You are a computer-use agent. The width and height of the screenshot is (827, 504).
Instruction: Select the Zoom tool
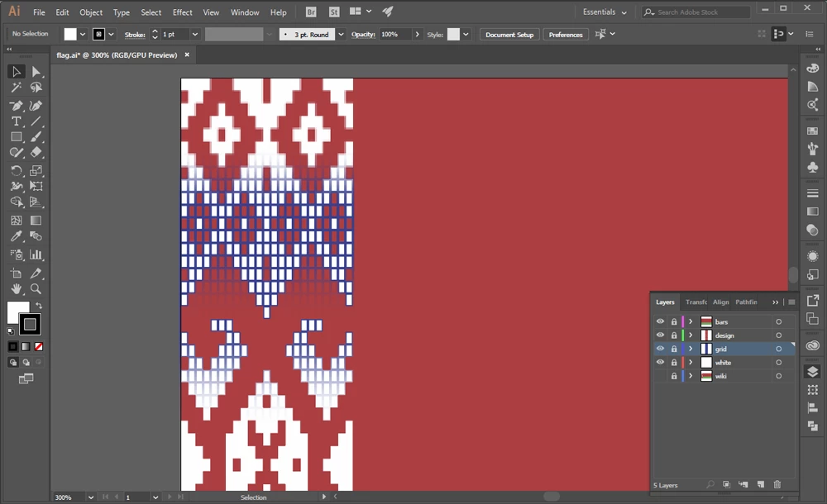36,288
